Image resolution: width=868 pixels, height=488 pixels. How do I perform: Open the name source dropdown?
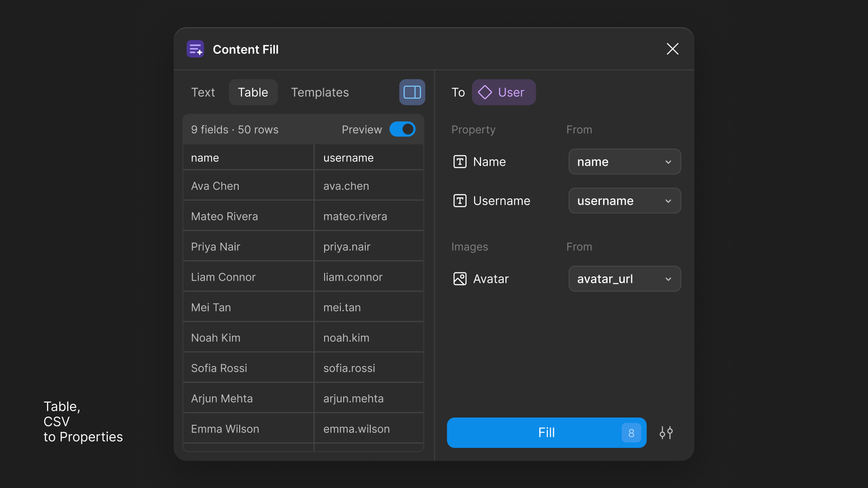pyautogui.click(x=624, y=162)
